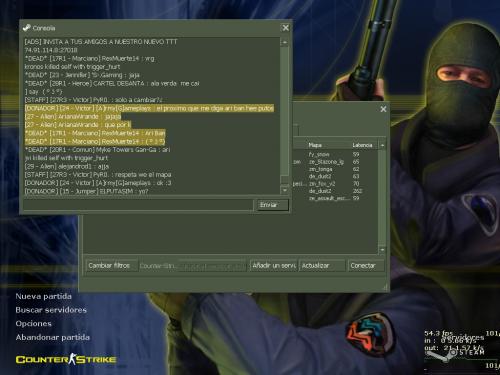The width and height of the screenshot is (500, 375).
Task: Click the Conectar button
Action: (366, 266)
